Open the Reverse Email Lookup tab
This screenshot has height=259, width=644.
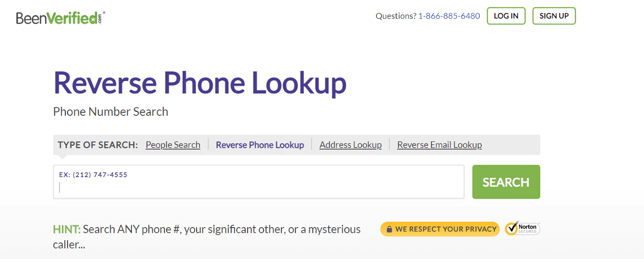pyautogui.click(x=440, y=145)
